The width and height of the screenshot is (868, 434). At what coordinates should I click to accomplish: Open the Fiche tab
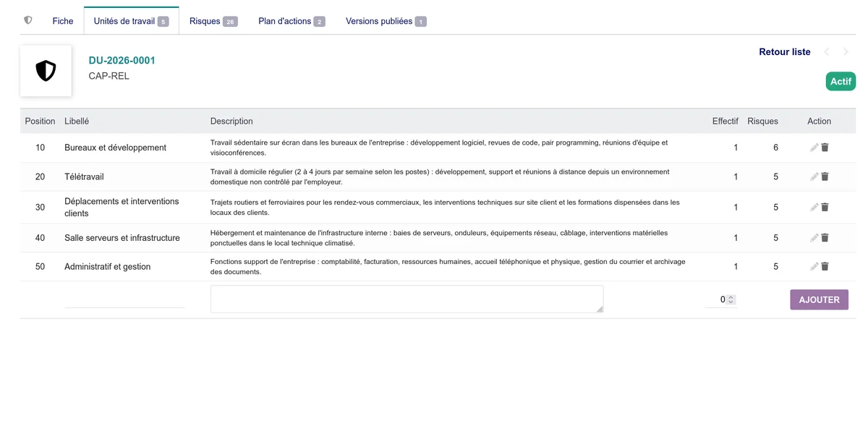(63, 21)
